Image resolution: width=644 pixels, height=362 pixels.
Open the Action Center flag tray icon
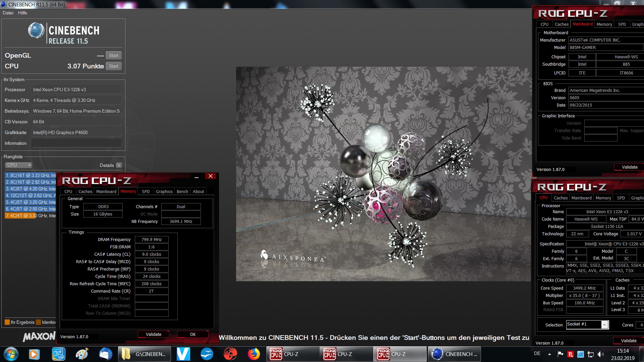pos(560,354)
